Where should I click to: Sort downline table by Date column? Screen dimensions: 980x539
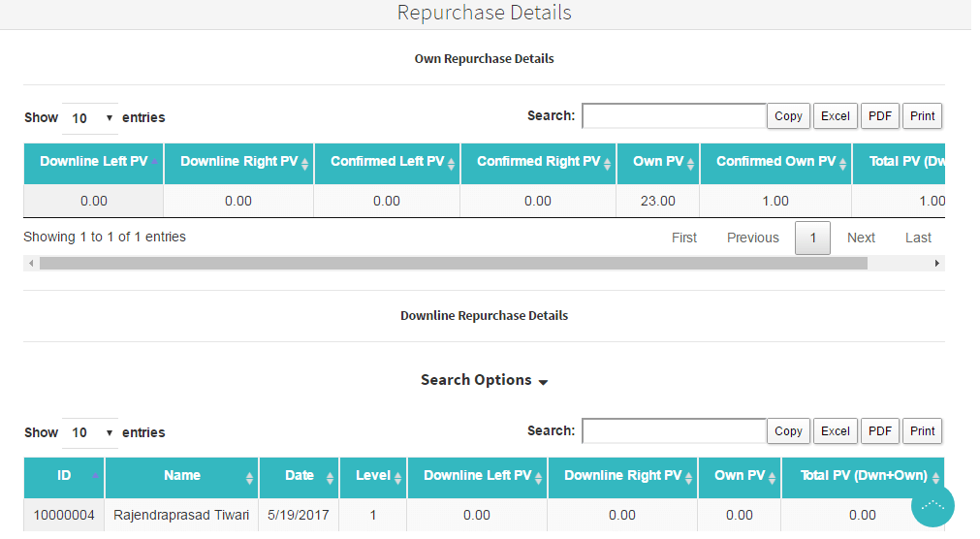pyautogui.click(x=299, y=476)
